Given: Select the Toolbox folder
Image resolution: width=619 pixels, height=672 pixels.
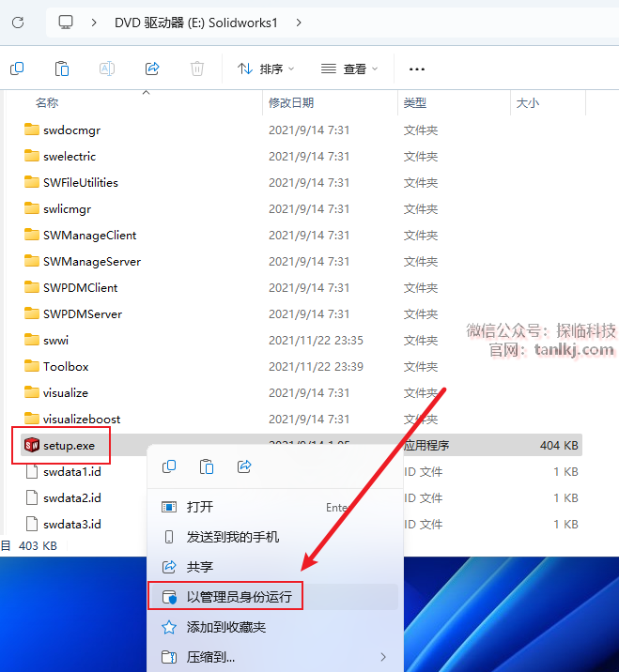Looking at the screenshot, I should (x=56, y=366).
